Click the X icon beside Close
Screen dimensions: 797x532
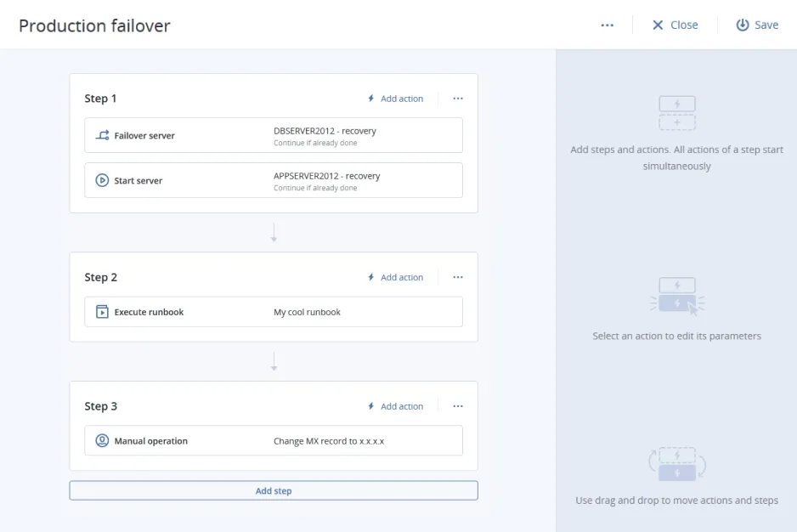click(x=658, y=25)
